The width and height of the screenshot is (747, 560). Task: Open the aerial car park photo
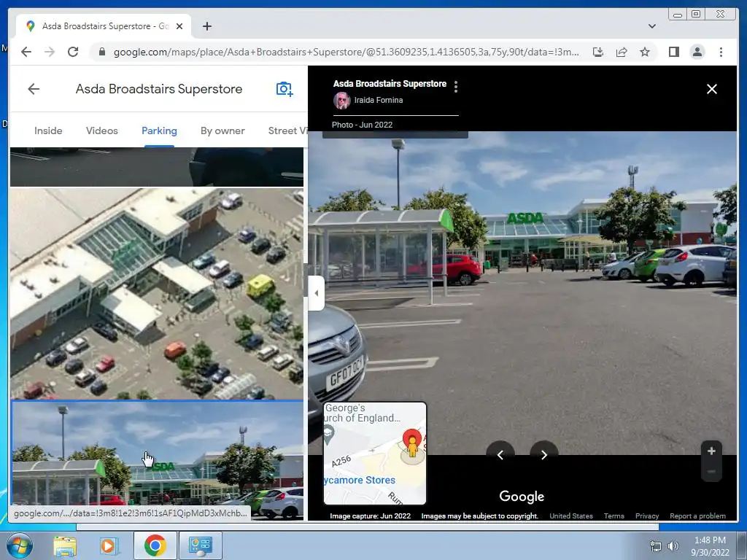coord(157,293)
